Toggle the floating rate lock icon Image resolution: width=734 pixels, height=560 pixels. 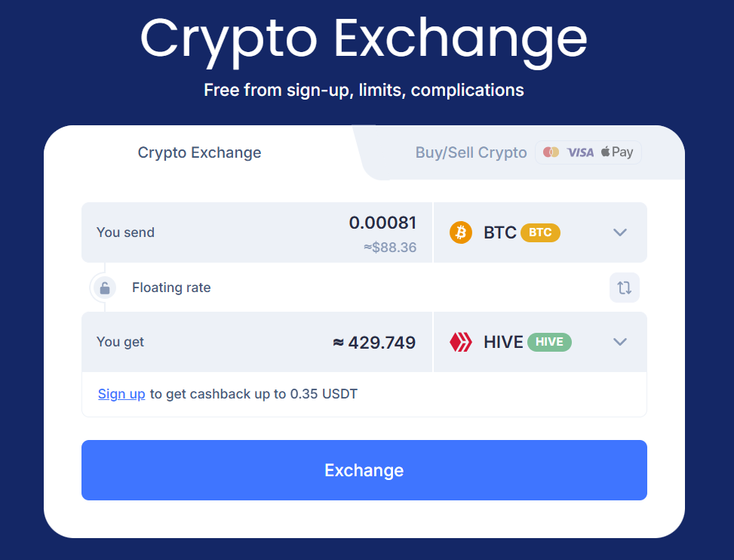point(105,288)
